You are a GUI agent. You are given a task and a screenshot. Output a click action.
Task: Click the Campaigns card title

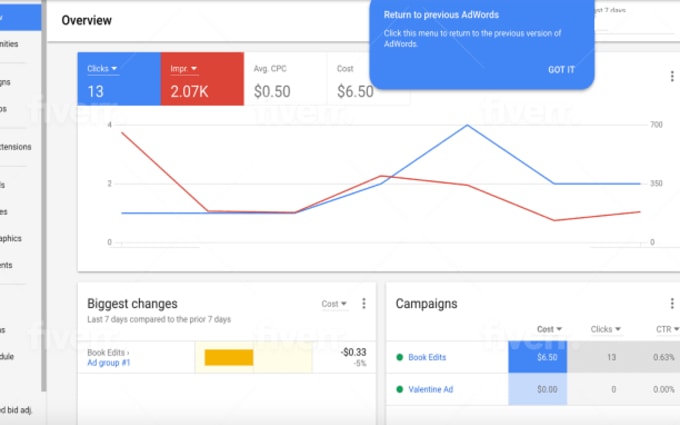click(426, 304)
